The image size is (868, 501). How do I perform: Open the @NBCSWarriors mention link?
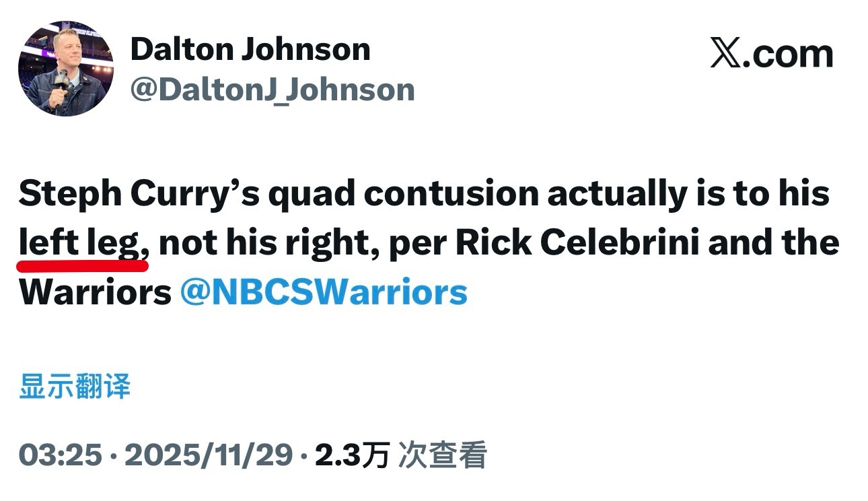tap(324, 293)
